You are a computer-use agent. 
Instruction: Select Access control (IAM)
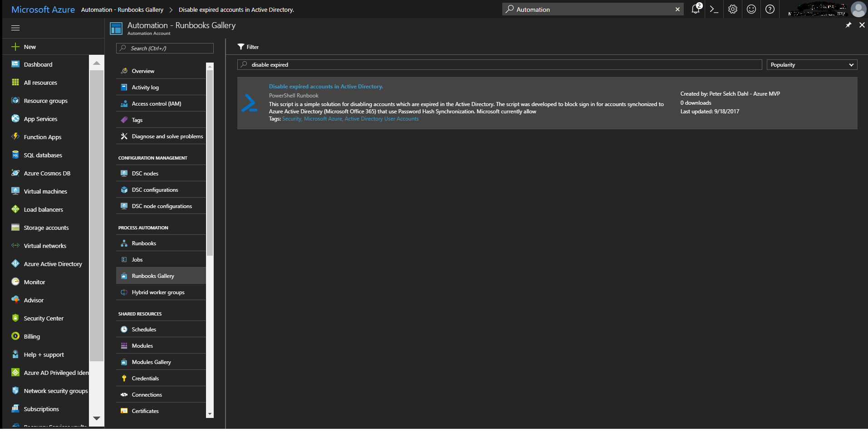click(x=161, y=104)
